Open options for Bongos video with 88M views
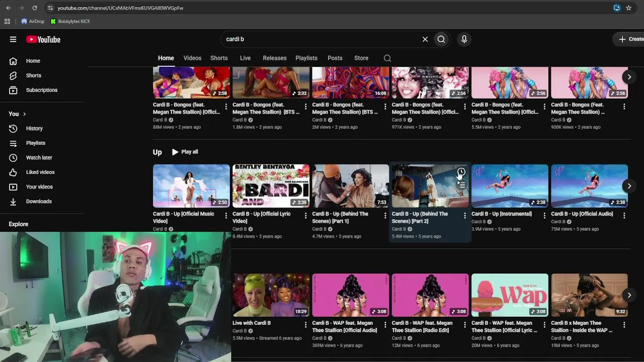Screen dimensions: 644x362 226,107
